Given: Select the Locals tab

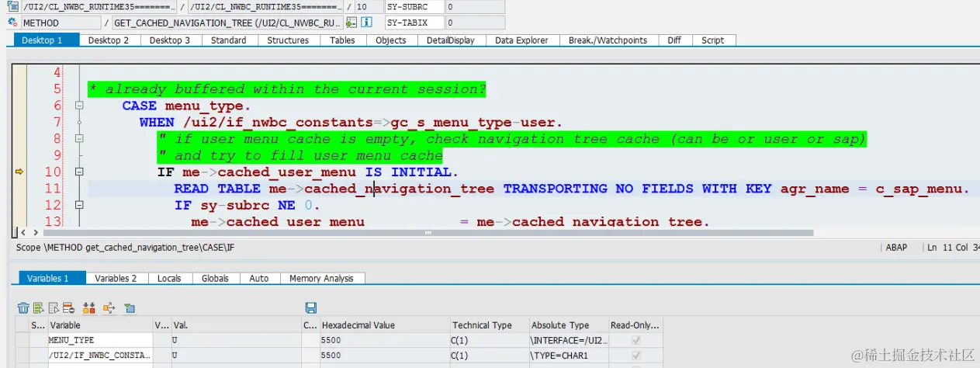Looking at the screenshot, I should click(169, 278).
